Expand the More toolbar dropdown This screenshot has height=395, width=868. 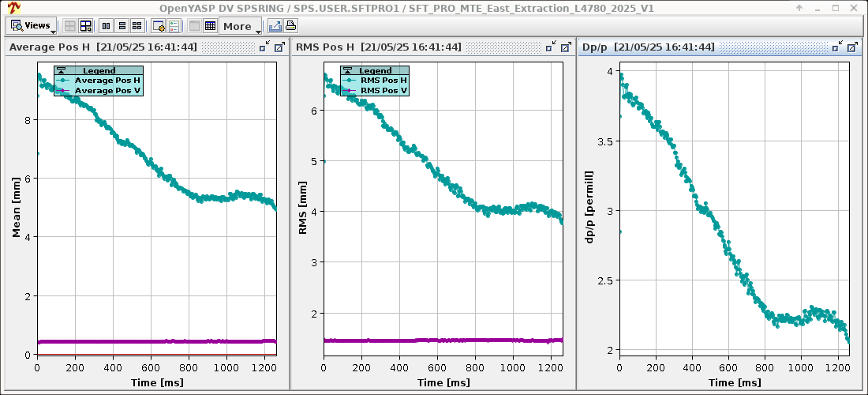pyautogui.click(x=241, y=26)
